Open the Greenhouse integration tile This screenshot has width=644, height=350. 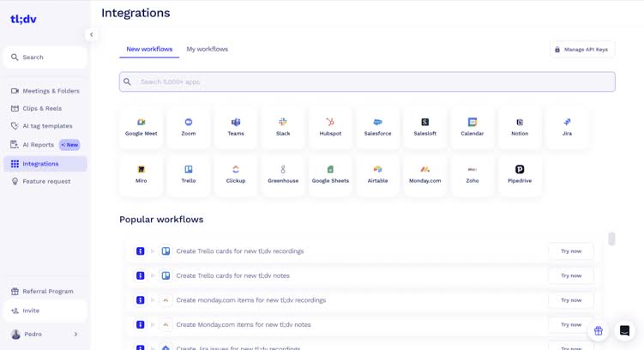tap(283, 175)
